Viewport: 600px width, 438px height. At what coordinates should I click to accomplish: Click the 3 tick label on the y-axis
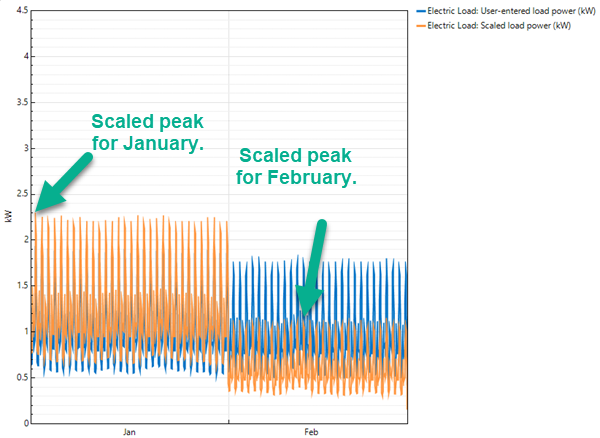(25, 148)
